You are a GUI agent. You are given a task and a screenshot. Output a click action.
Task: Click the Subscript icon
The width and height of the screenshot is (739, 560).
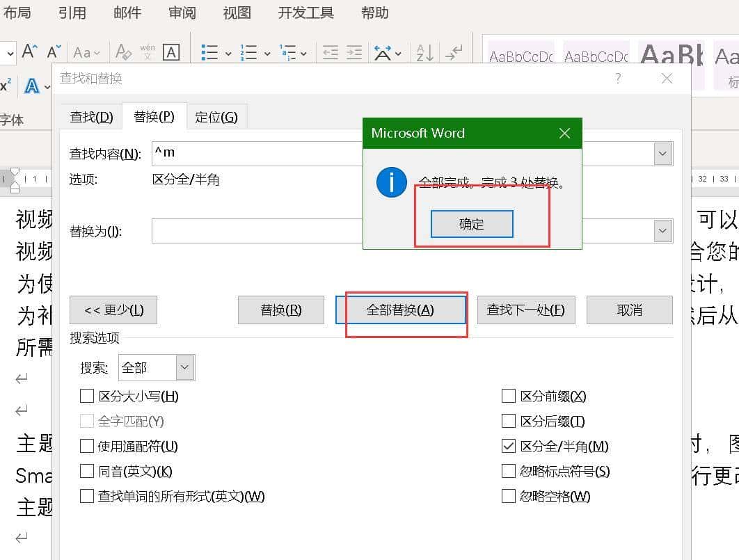[4, 85]
